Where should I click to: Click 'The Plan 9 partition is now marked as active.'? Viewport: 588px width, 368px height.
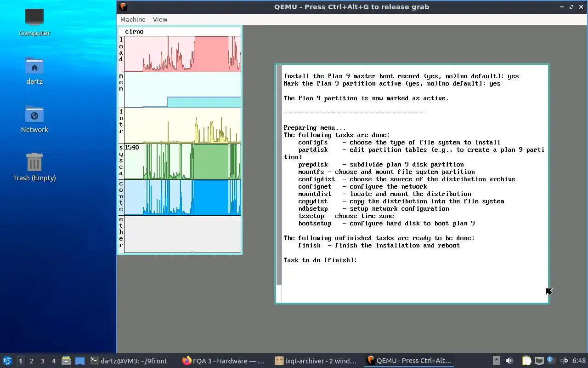(x=366, y=98)
